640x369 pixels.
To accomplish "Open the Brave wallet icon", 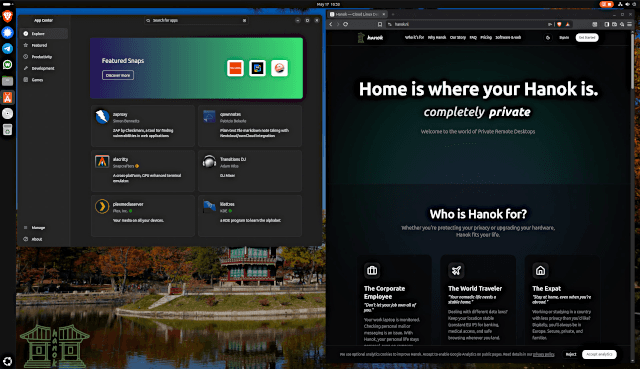I will point(614,24).
